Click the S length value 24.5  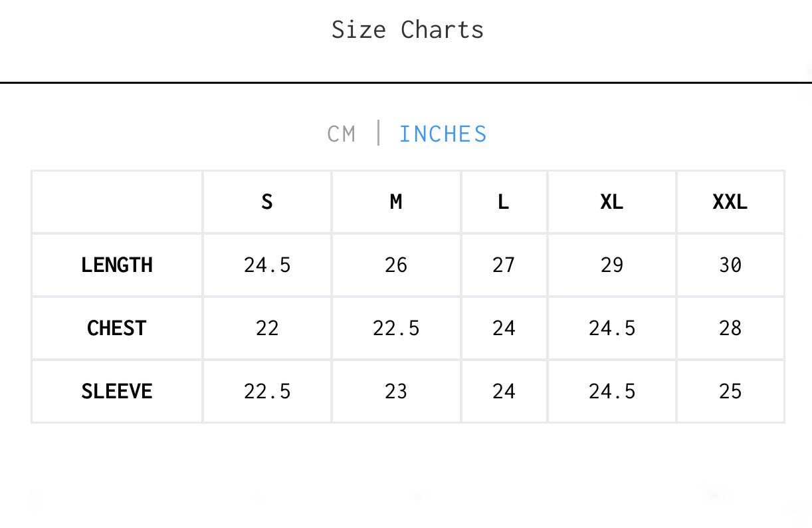(x=267, y=265)
